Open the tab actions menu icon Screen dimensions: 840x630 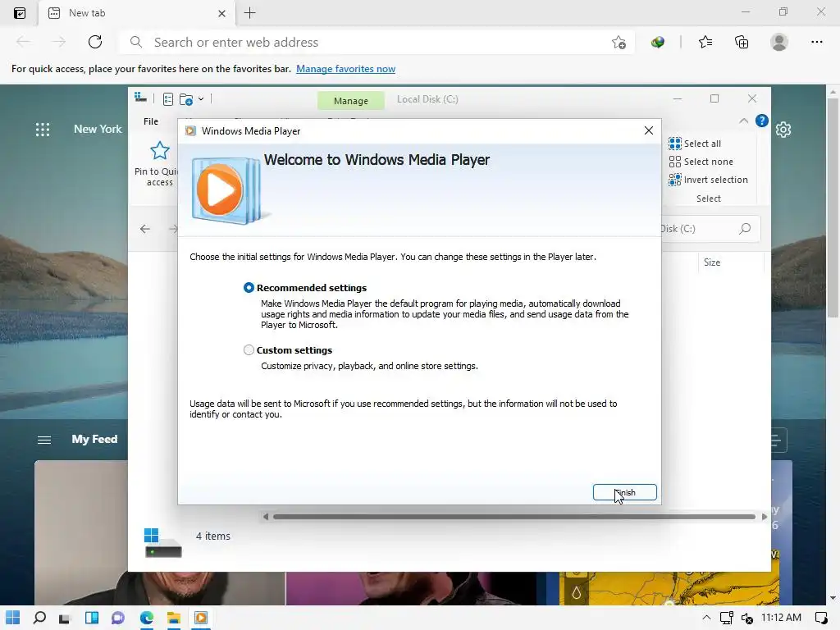(x=20, y=13)
